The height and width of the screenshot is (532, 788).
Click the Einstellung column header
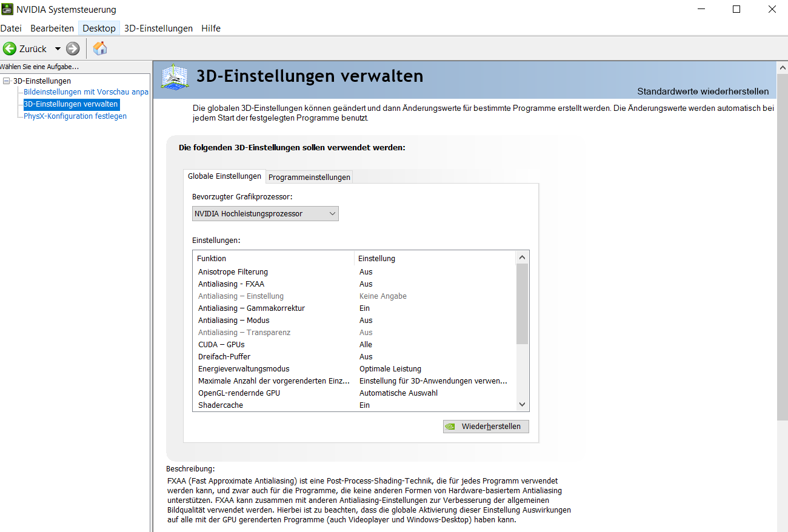[x=435, y=258]
